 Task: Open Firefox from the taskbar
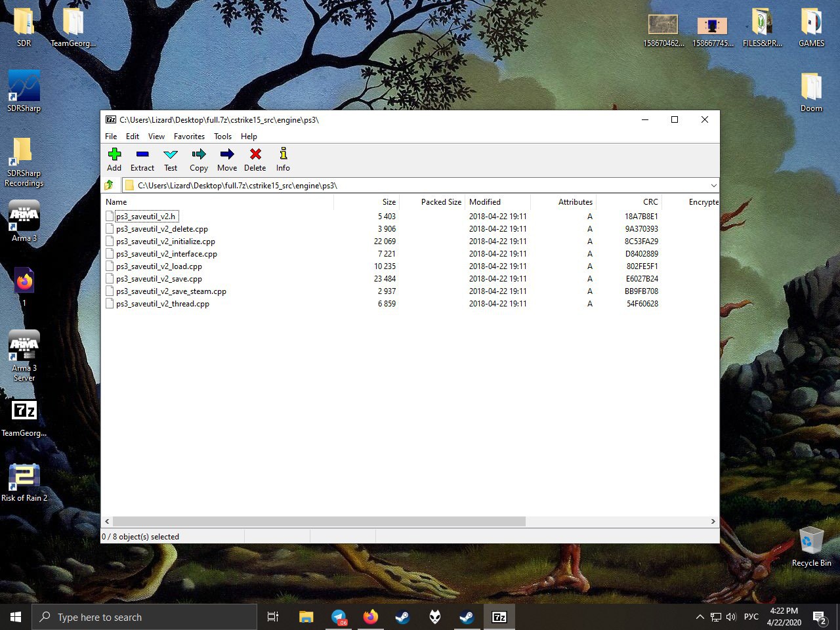pyautogui.click(x=371, y=617)
